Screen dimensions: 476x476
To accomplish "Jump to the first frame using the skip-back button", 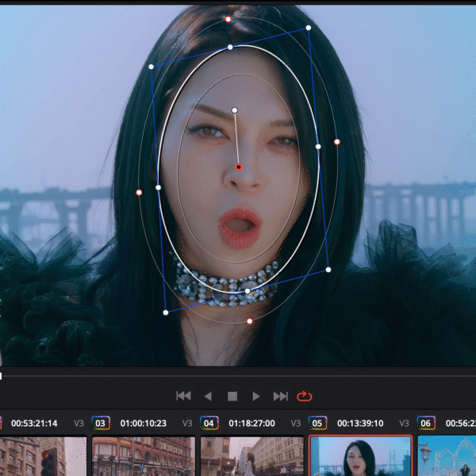I will 183,396.
